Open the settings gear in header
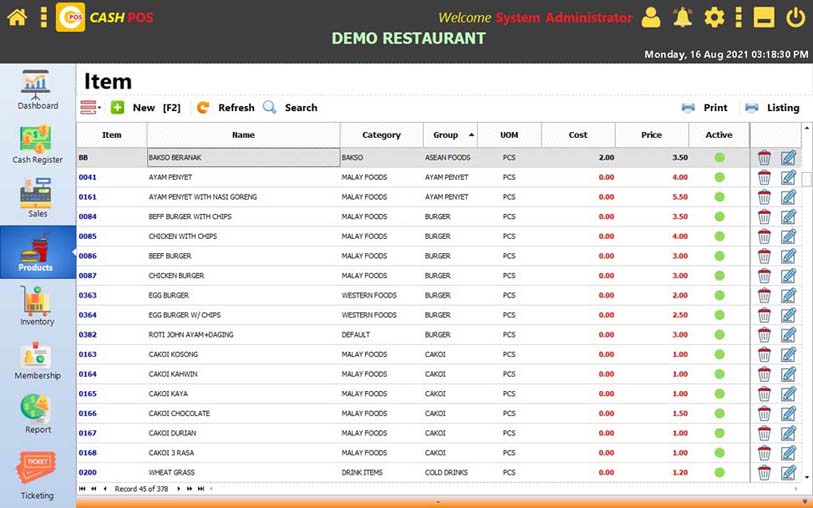This screenshot has width=813, height=508. 714,17
